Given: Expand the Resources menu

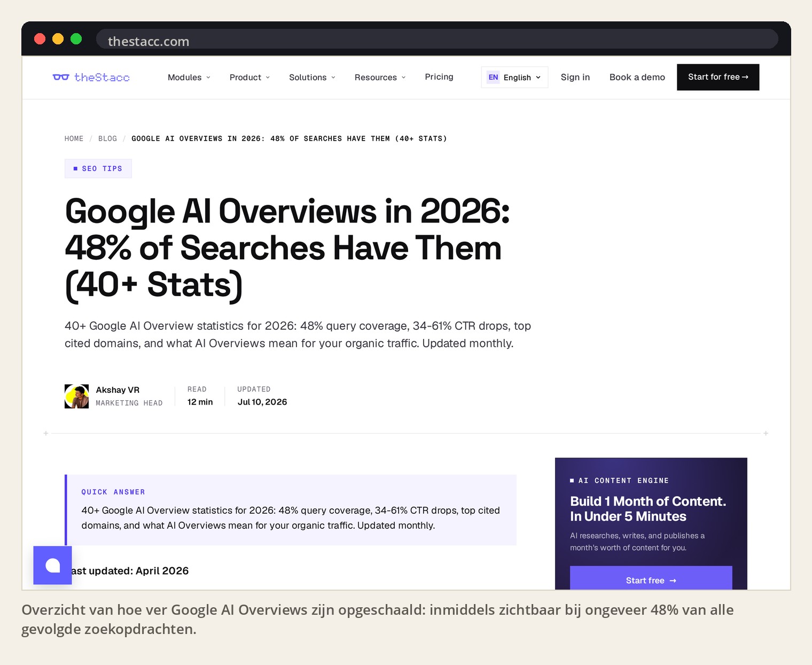Looking at the screenshot, I should click(380, 78).
